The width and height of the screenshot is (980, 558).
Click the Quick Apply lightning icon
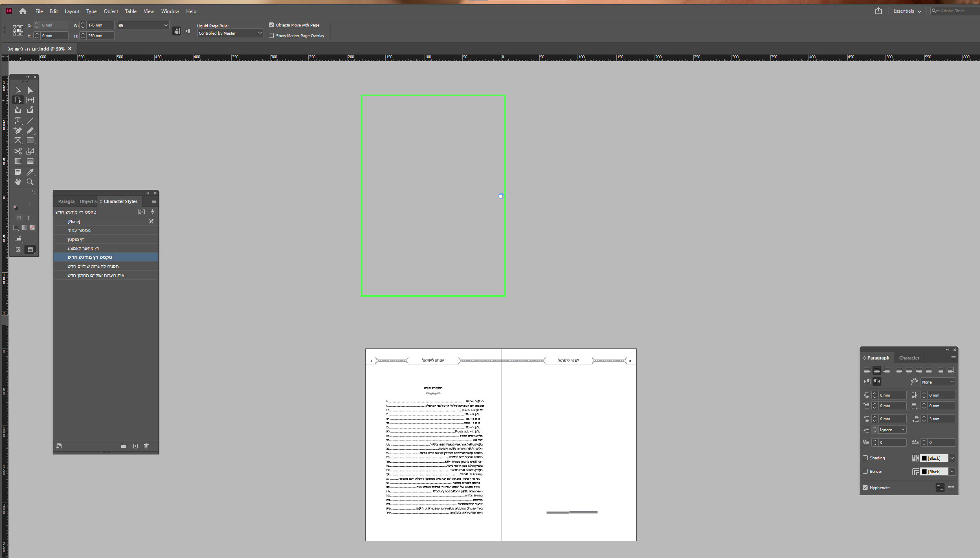pyautogui.click(x=153, y=212)
